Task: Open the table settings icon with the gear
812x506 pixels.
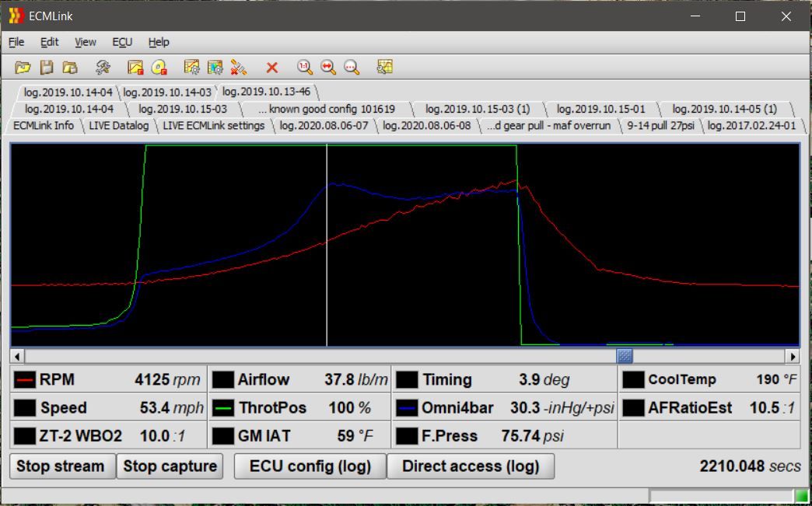Action: pyautogui.click(x=215, y=68)
